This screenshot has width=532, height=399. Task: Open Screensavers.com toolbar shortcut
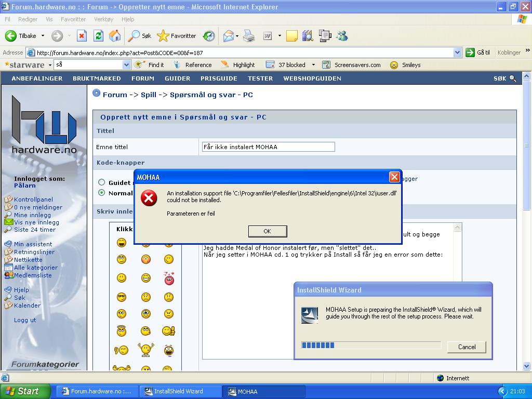352,65
